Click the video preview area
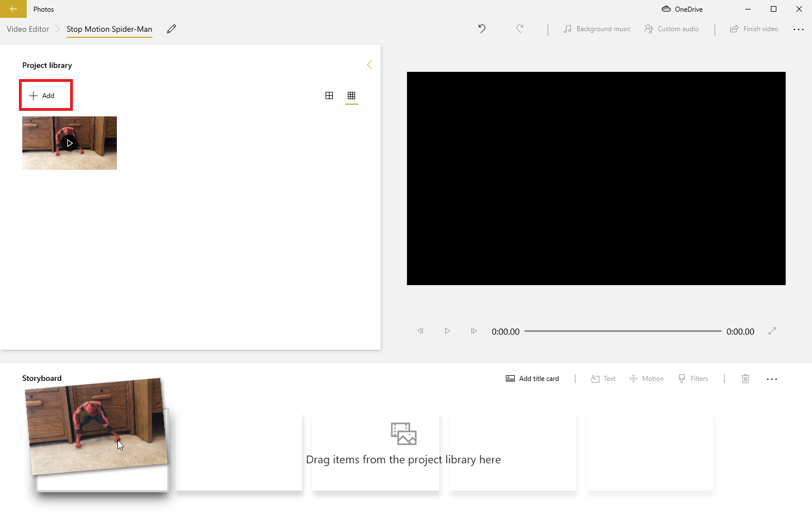The image size is (812, 519). (x=596, y=178)
